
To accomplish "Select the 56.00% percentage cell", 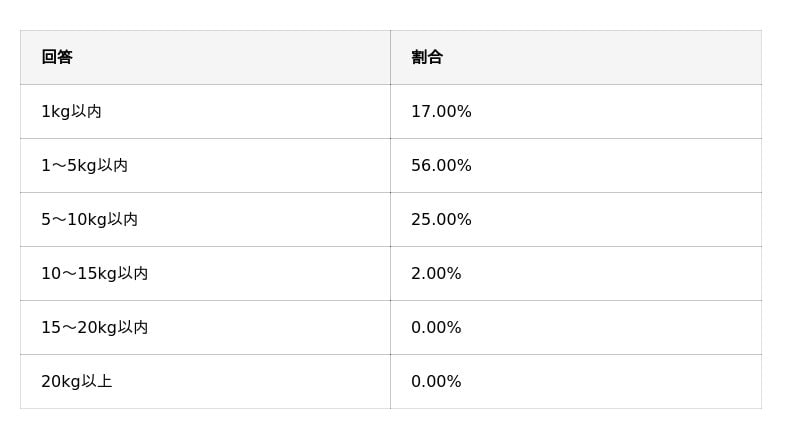I will point(441,165).
